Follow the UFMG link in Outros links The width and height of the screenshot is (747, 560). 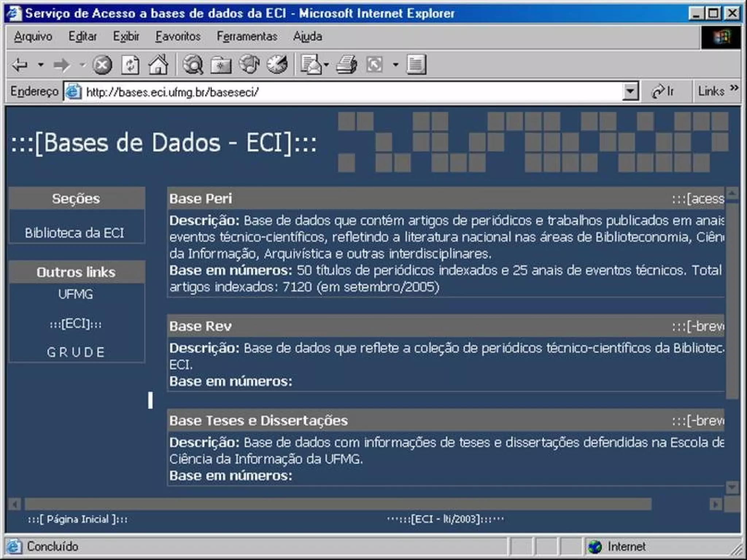(x=76, y=294)
